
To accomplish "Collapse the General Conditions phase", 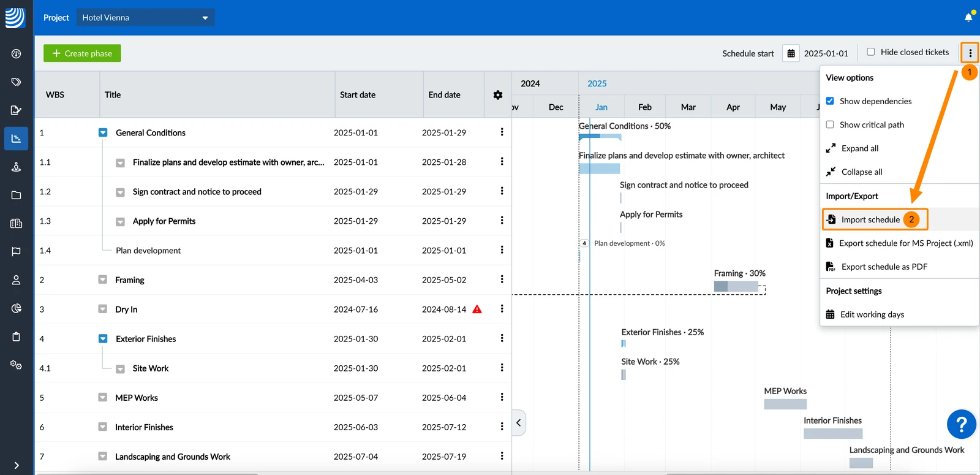I will (x=103, y=133).
